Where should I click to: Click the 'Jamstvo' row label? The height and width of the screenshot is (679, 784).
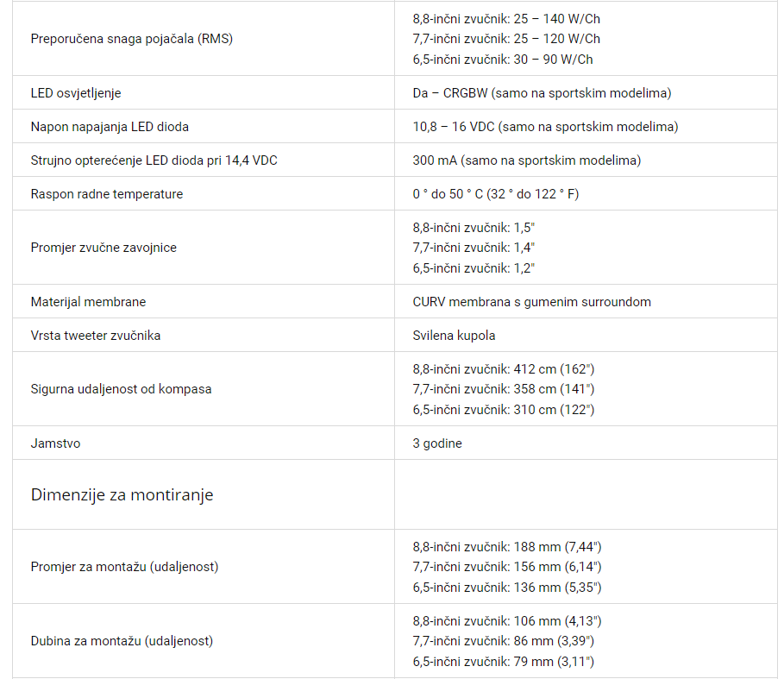(55, 443)
